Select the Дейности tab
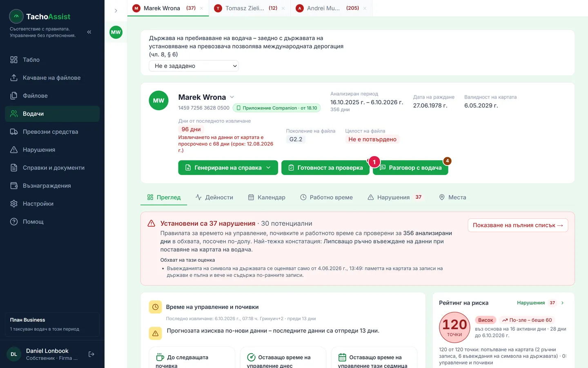The width and height of the screenshot is (588, 368). (x=214, y=197)
